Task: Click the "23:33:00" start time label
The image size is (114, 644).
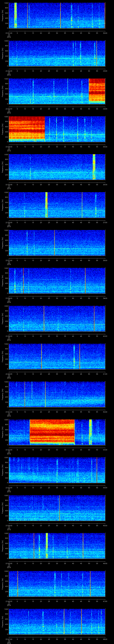Action: point(9,109)
